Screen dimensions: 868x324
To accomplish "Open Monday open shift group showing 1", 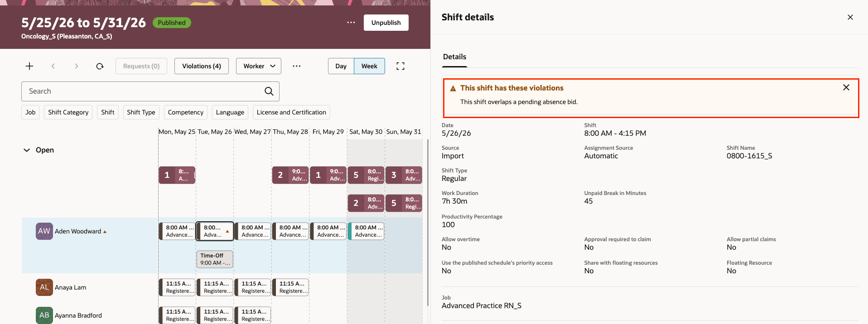I will (x=177, y=175).
